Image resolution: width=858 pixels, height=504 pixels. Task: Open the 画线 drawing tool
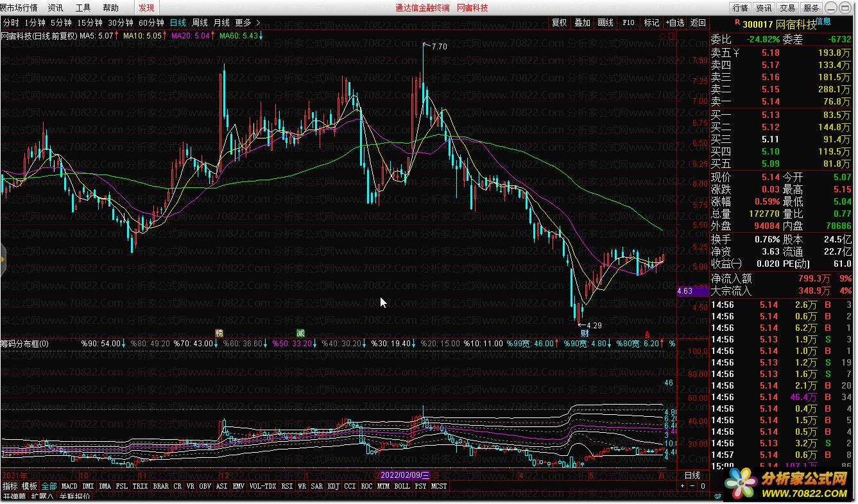point(605,22)
